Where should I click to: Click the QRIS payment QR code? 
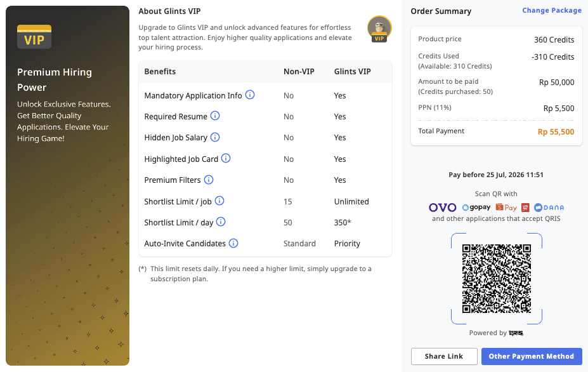click(497, 279)
